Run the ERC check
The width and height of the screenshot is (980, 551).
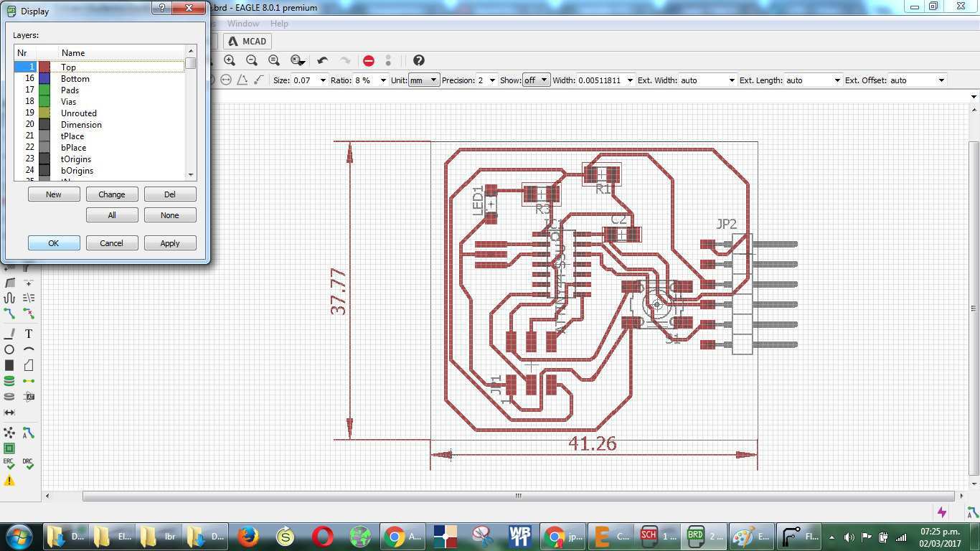pos(9,464)
